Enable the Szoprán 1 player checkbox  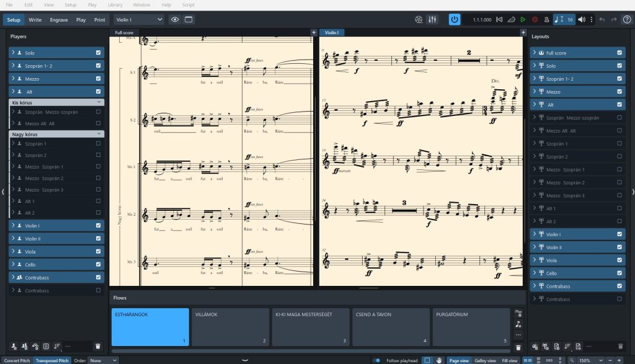click(98, 144)
